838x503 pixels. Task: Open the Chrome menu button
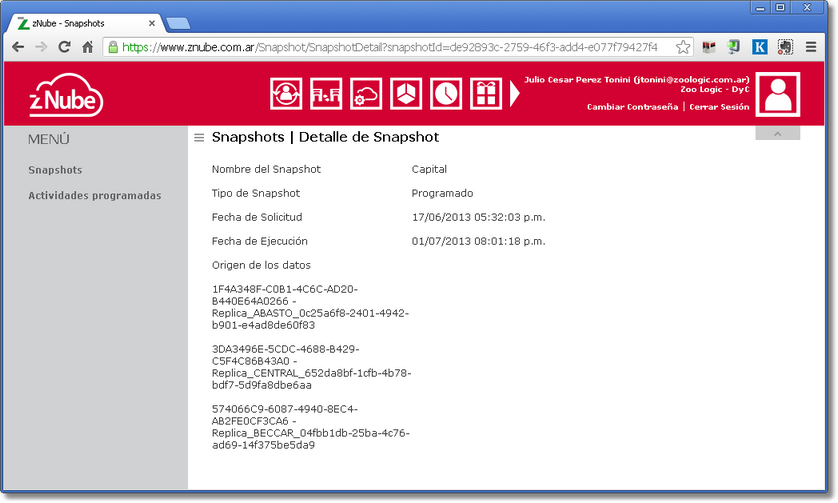point(811,47)
